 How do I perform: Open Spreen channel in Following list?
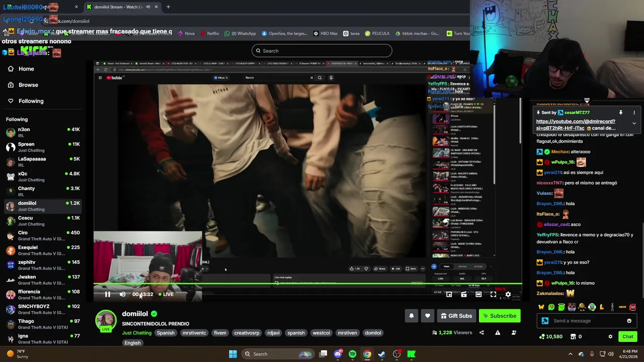point(43,147)
